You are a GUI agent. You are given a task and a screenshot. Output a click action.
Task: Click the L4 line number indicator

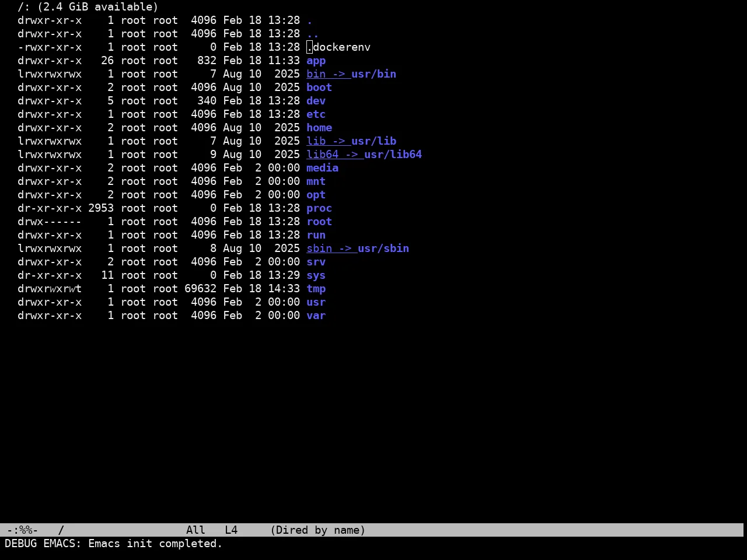click(231, 530)
